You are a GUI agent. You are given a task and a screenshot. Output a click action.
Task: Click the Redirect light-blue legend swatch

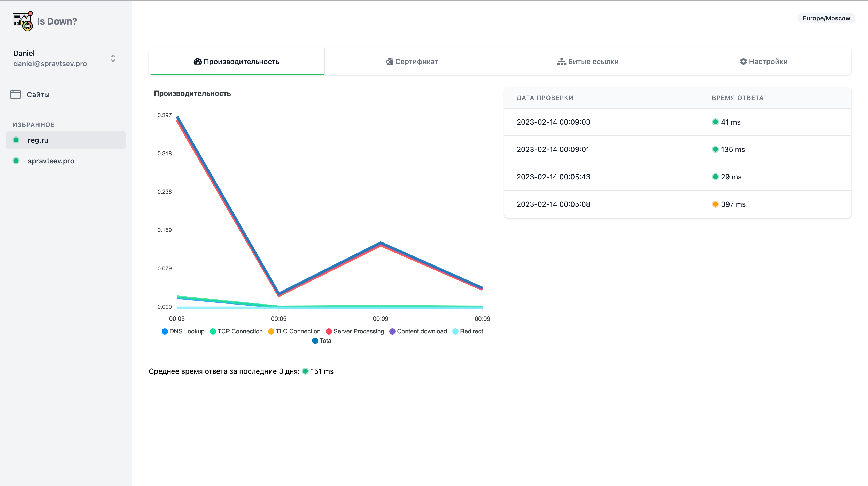tap(455, 331)
